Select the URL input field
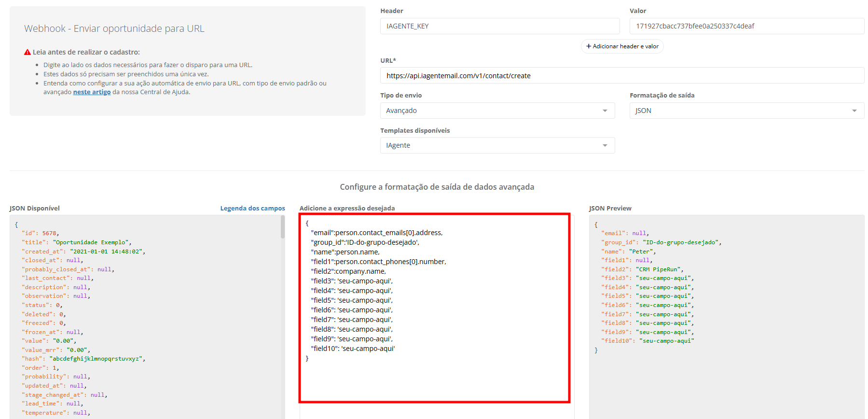868x419 pixels. (621, 76)
